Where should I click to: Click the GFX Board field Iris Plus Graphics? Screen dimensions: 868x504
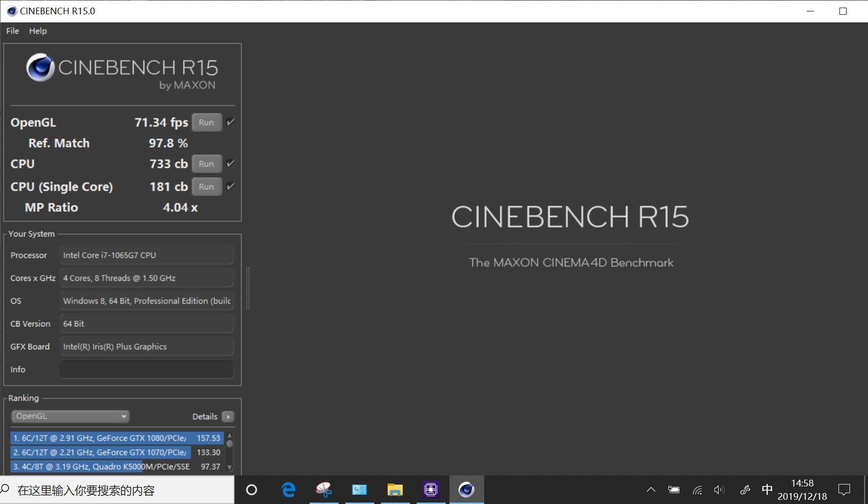click(146, 346)
